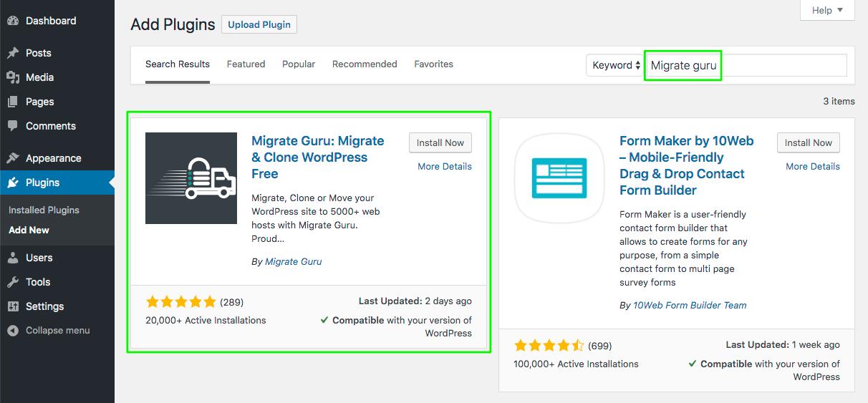Open the 10Web Form Builder Team author link
The height and width of the screenshot is (403, 868).
click(690, 306)
